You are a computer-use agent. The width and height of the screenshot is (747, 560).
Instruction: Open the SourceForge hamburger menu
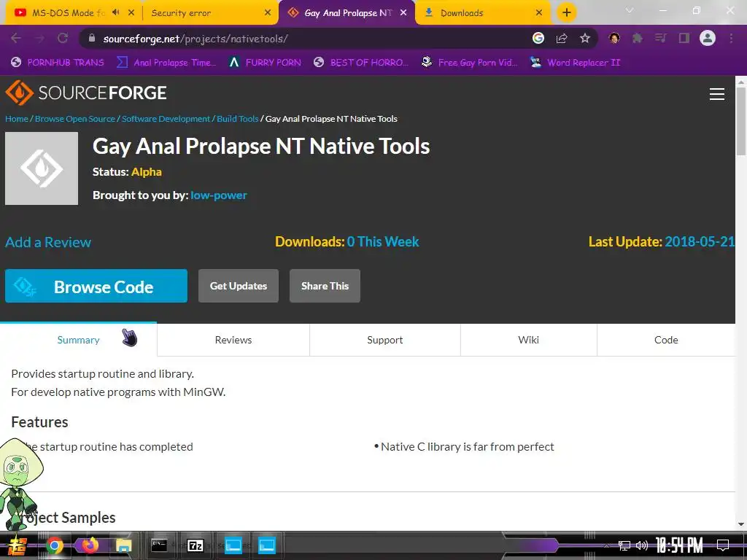tap(717, 94)
